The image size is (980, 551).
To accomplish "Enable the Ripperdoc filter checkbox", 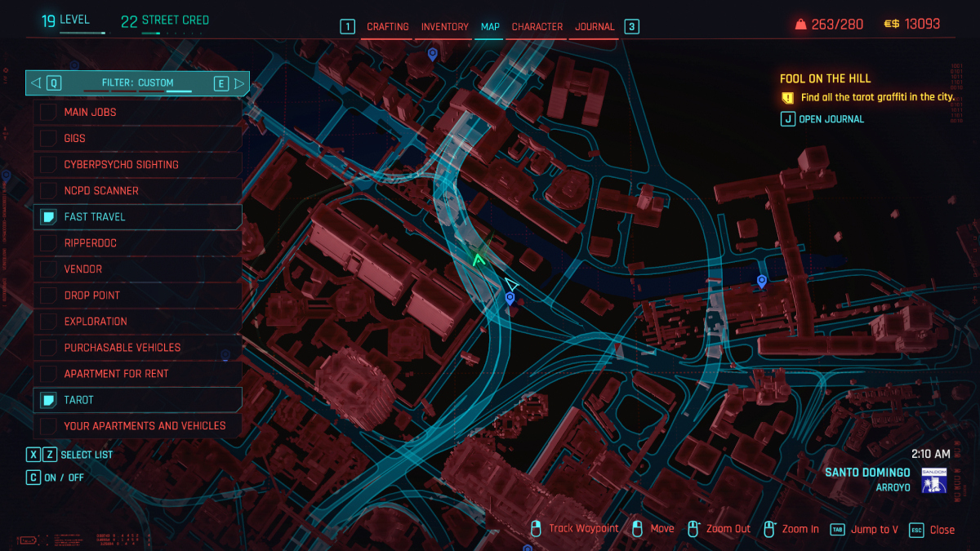I will pos(48,243).
